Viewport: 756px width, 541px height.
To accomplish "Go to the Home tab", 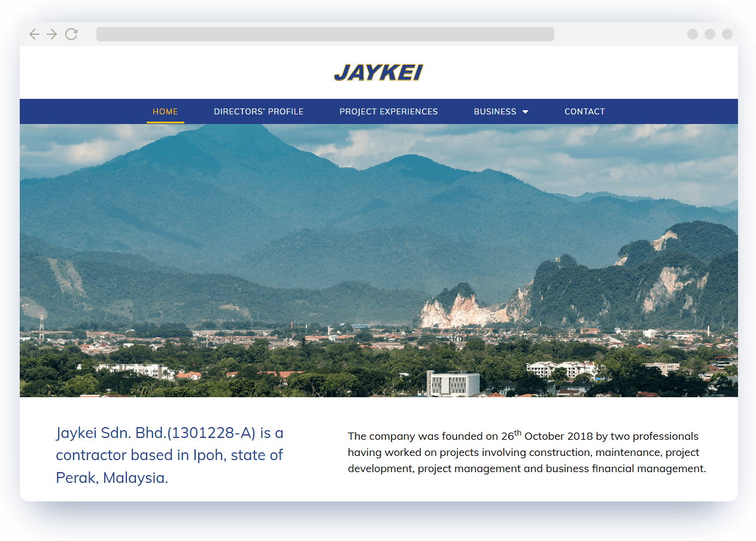I will click(x=165, y=111).
